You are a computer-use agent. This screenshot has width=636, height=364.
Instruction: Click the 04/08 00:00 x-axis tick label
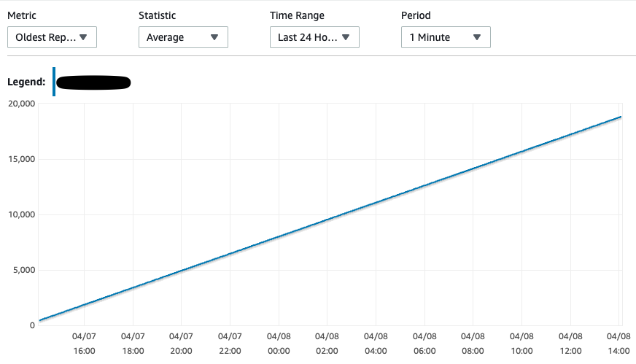(x=278, y=344)
